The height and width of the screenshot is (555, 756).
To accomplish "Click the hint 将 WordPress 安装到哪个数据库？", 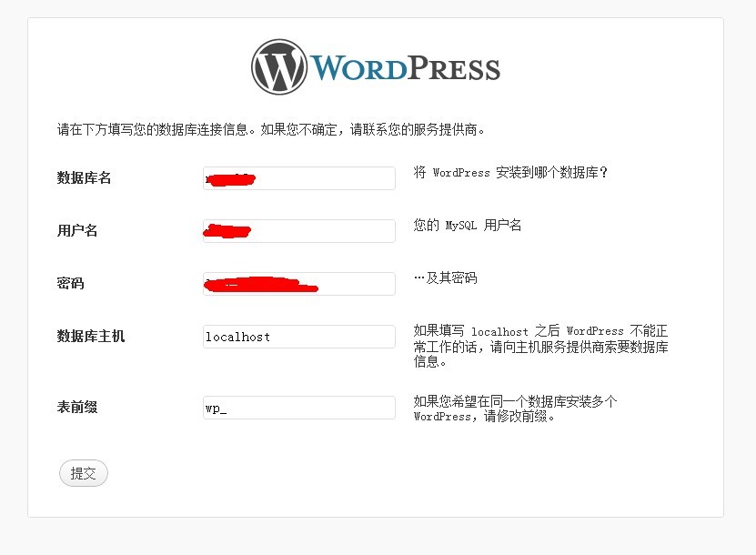I will (510, 172).
